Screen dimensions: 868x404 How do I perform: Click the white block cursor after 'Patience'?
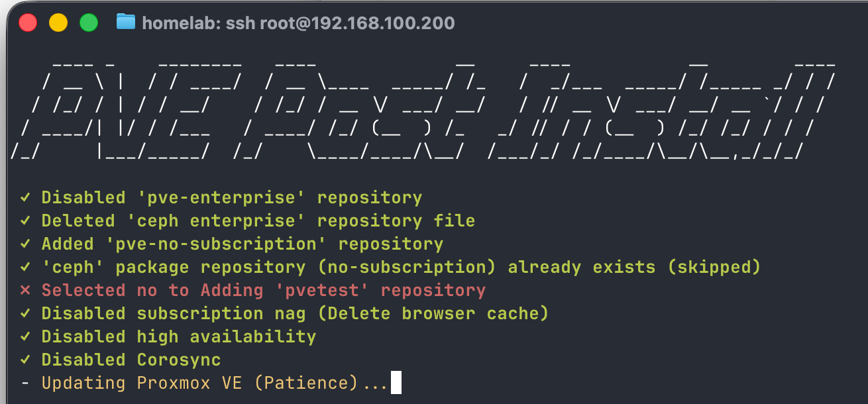tap(396, 383)
